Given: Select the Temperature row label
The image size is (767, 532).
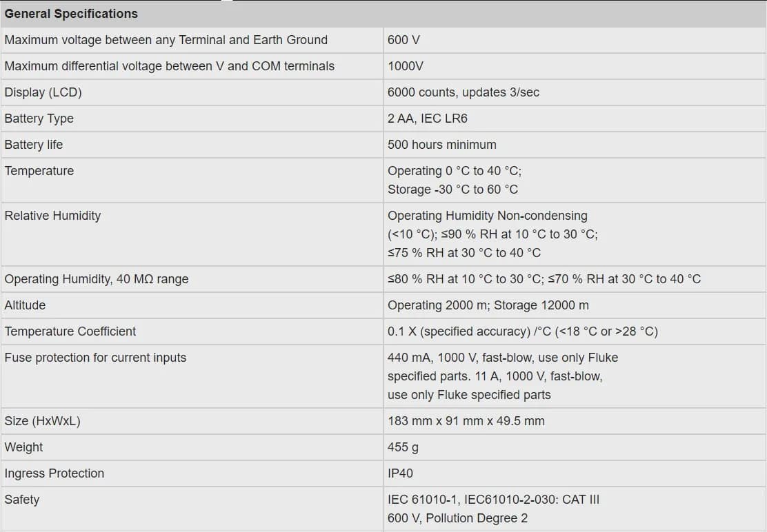Looking at the screenshot, I should [39, 171].
